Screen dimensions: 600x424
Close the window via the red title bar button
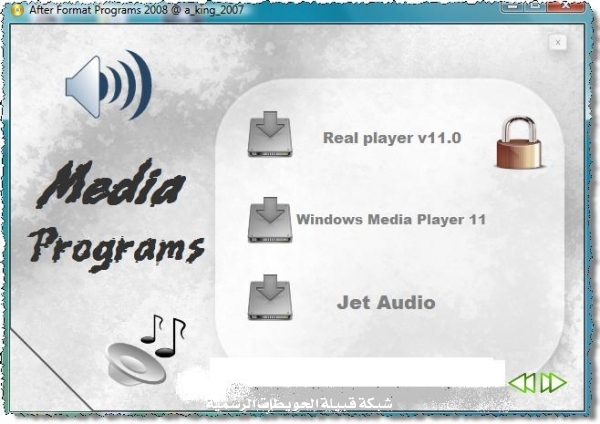(568, 6)
